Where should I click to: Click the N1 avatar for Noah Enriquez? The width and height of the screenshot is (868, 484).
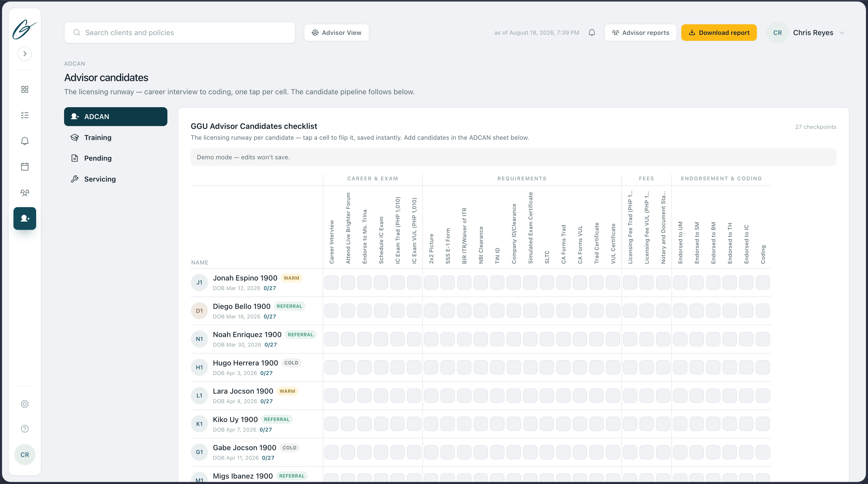click(x=199, y=339)
